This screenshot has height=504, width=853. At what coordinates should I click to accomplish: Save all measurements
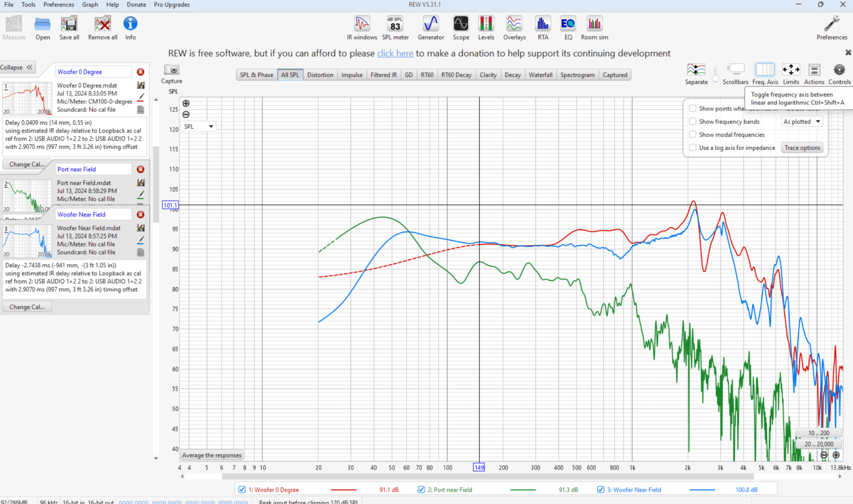coord(69,27)
